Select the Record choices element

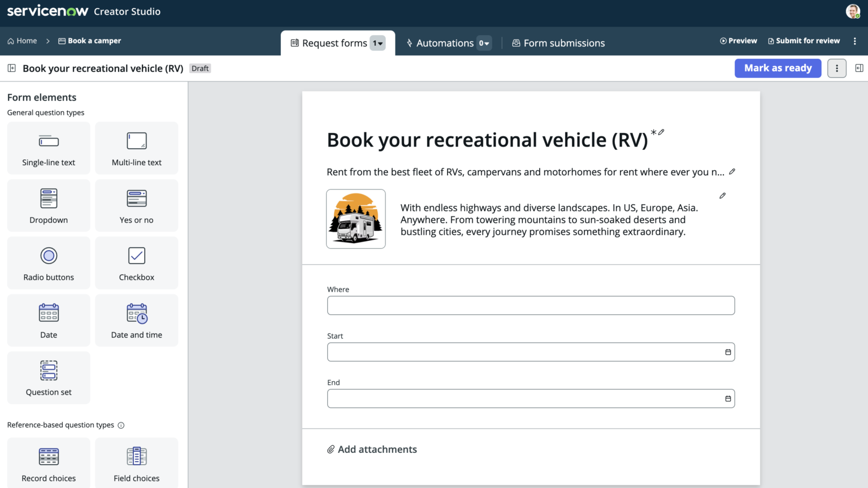coord(48,463)
